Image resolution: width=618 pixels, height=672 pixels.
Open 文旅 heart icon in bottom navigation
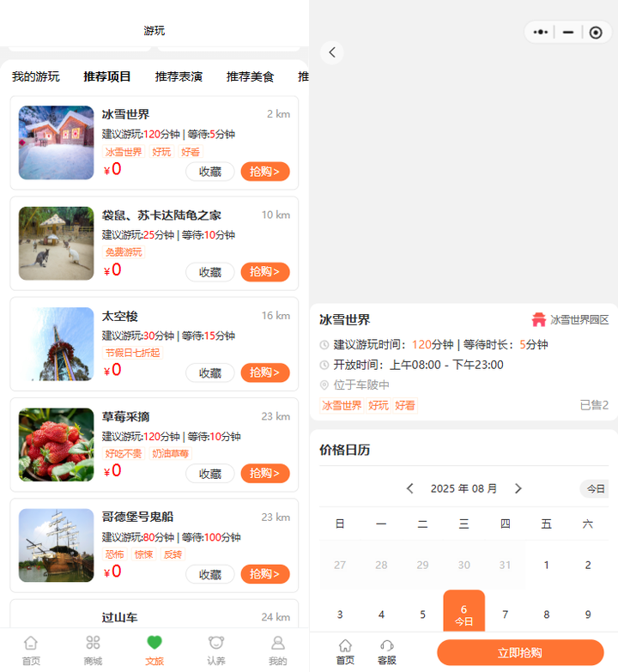tap(154, 651)
